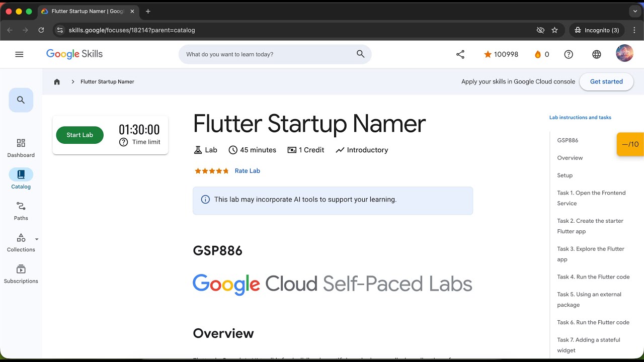Go to Task 1. Open the Frontend Service
This screenshot has height=362, width=644.
coord(591,198)
